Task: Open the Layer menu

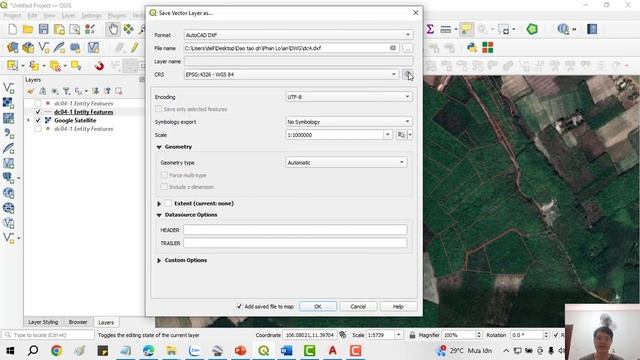Action: [68, 16]
